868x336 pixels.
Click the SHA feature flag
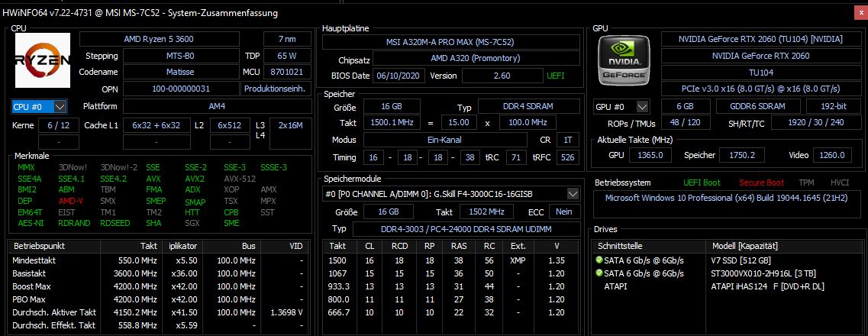[153, 223]
